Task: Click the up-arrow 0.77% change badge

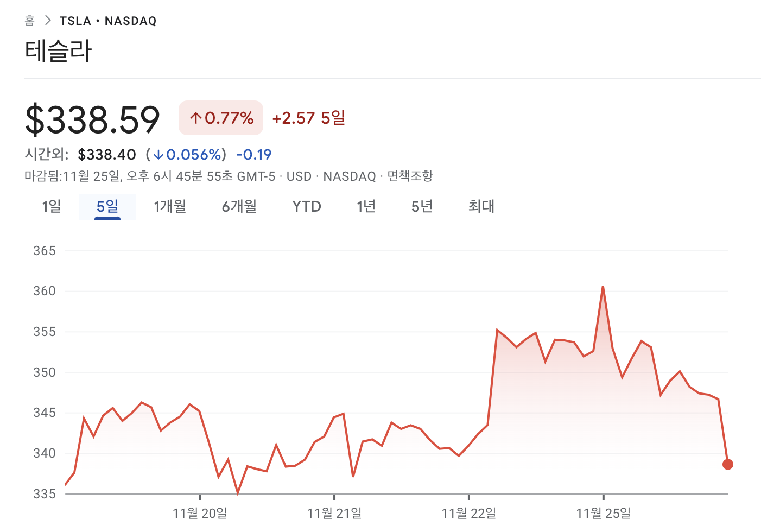Action: coord(221,118)
